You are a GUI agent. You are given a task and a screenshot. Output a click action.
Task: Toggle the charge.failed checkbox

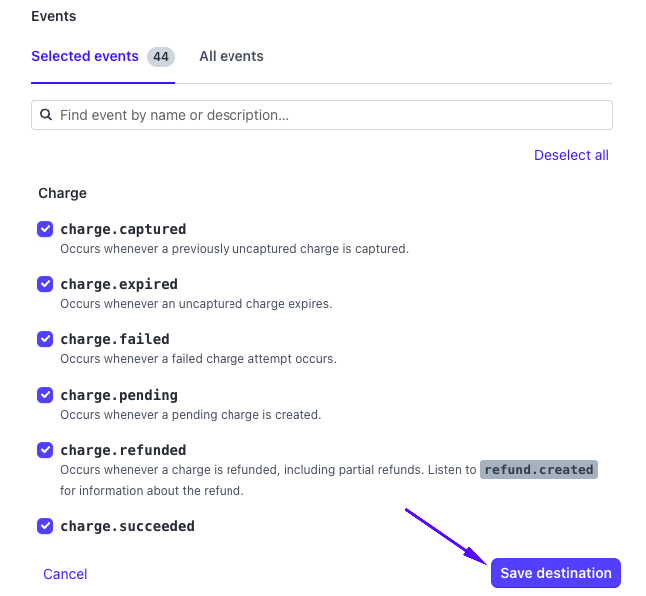point(45,339)
